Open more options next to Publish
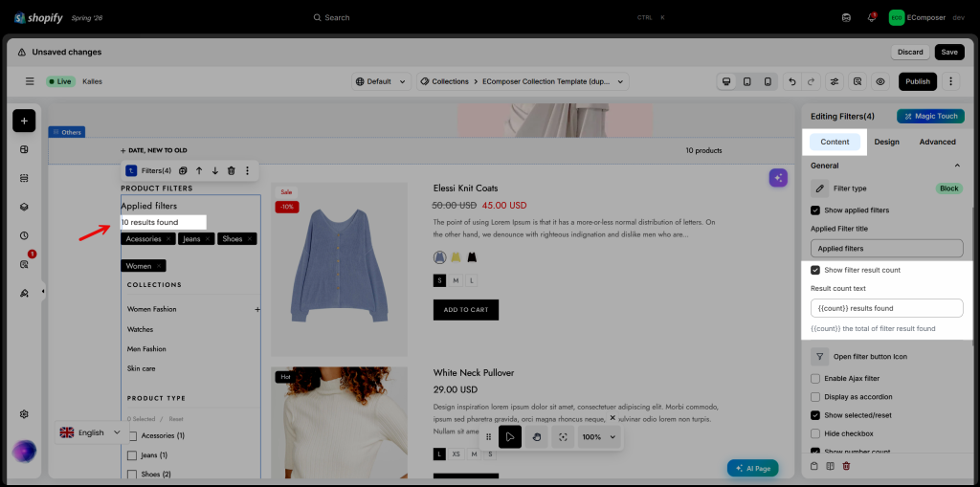 [950, 81]
